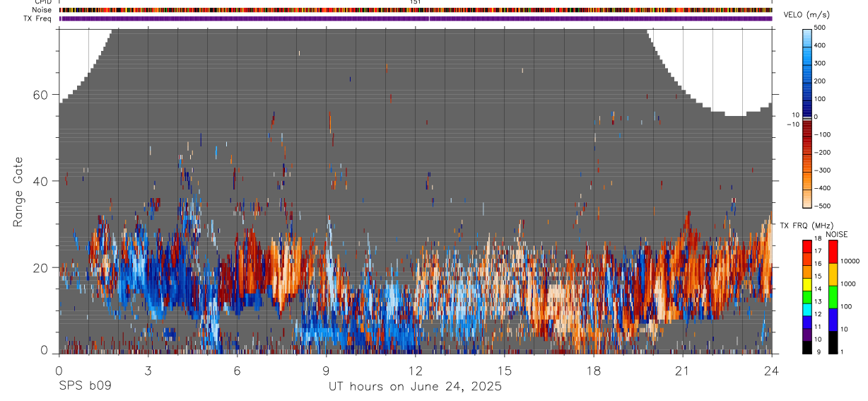Viewport: 868px width, 401px height.
Task: Click the Noise strip bar at top
Action: tap(416, 10)
